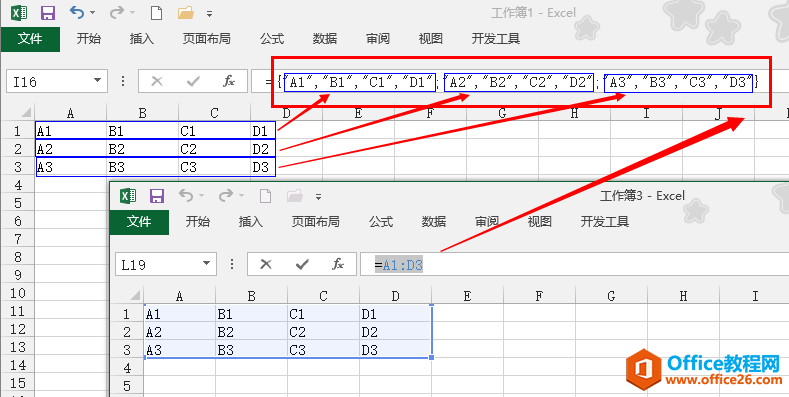Expand Quick Access customize arrow in 工作簿3
Image resolution: width=789 pixels, height=397 pixels.
pyautogui.click(x=318, y=197)
